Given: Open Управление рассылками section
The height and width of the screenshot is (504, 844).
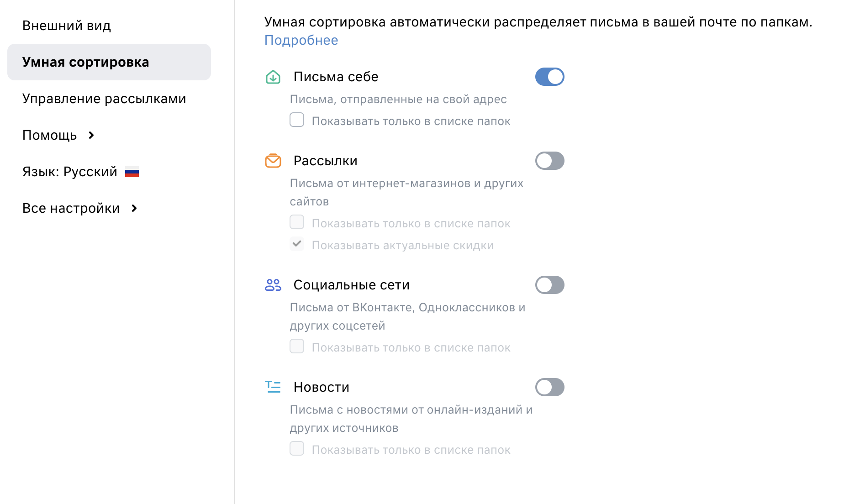Looking at the screenshot, I should [104, 99].
